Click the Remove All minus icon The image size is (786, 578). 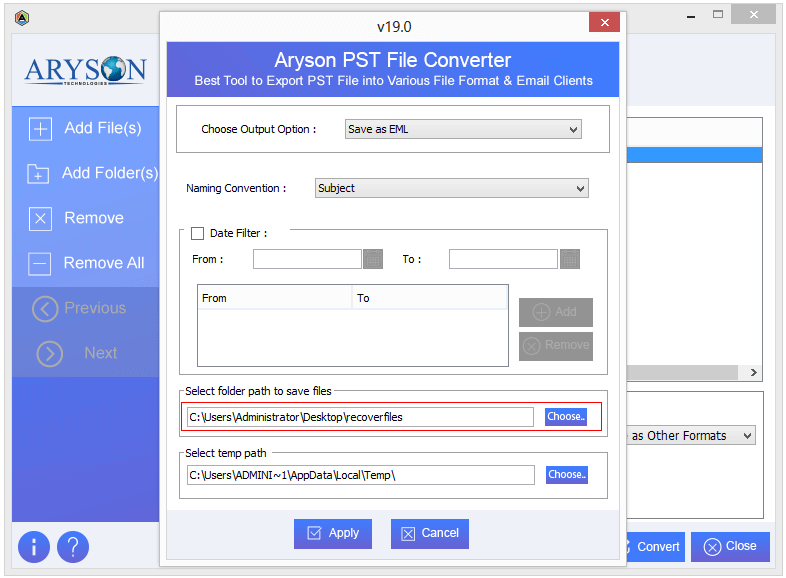click(40, 264)
